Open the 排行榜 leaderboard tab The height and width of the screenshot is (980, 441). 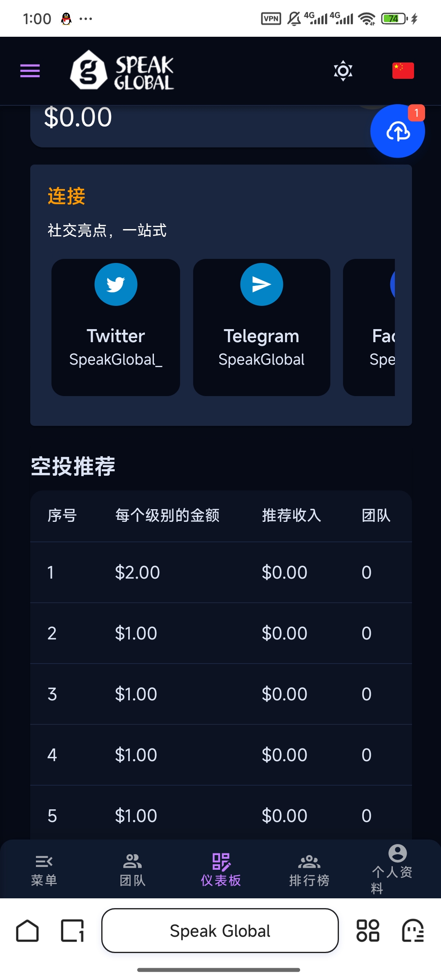coord(309,870)
